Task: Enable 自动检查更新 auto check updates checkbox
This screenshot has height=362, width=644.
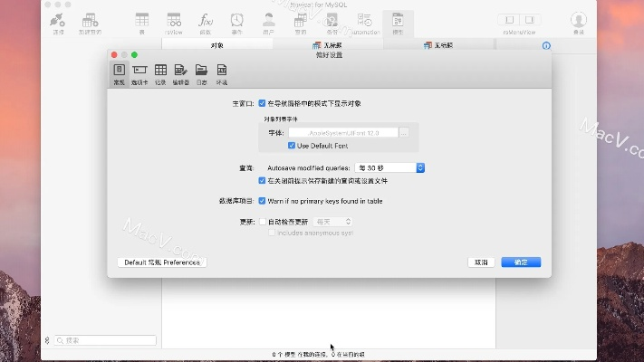Action: point(263,222)
